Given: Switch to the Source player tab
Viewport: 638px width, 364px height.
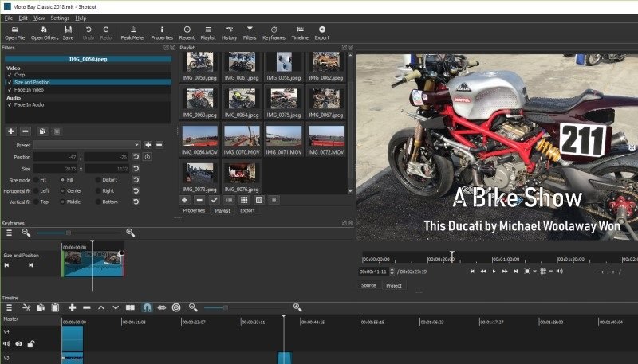Looking at the screenshot, I should (x=368, y=286).
